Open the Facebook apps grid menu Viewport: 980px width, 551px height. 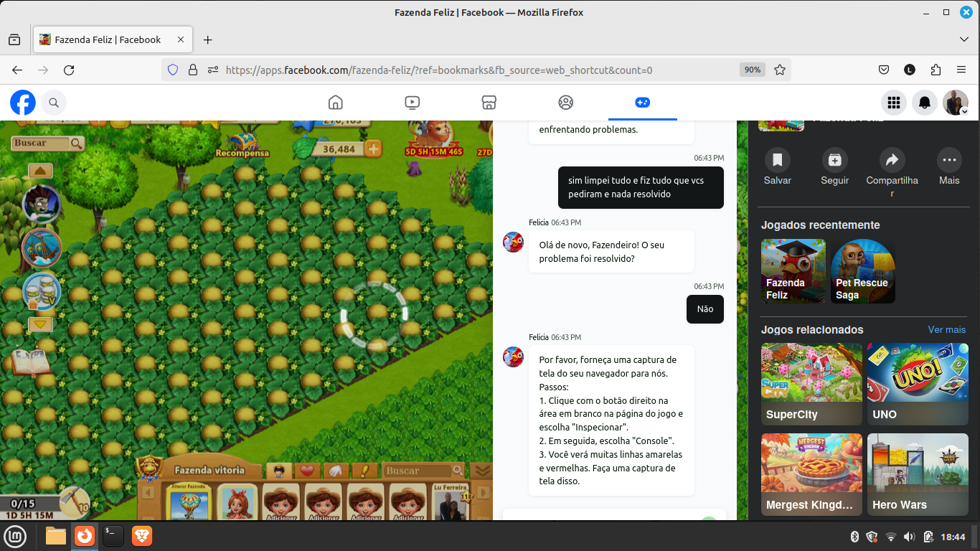[x=894, y=103]
